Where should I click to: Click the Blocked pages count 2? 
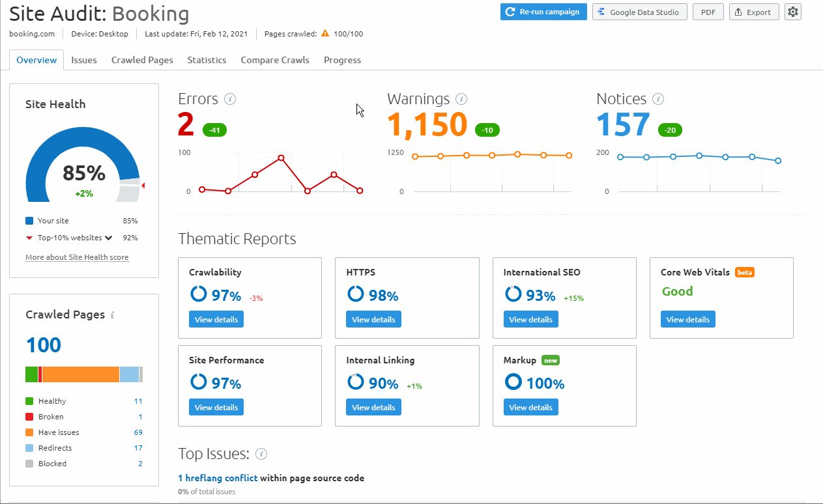pos(140,464)
